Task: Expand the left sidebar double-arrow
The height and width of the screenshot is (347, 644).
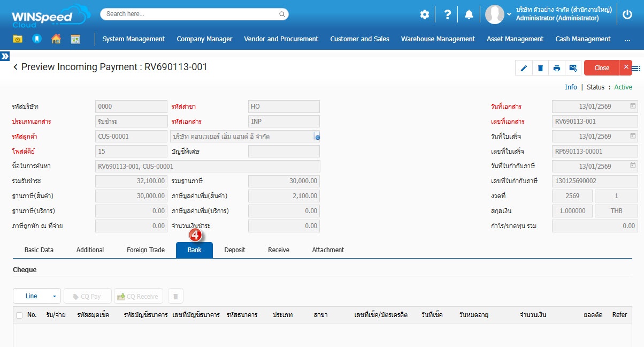Action: pos(5,56)
